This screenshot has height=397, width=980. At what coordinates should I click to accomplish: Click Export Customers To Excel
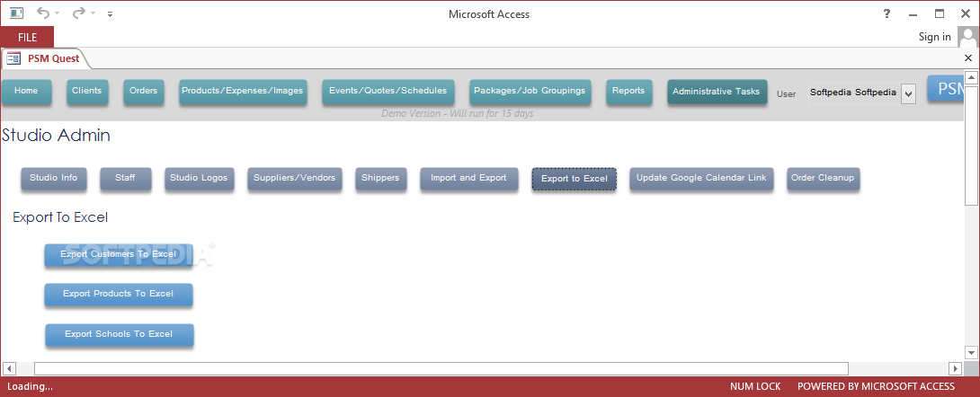118,255
